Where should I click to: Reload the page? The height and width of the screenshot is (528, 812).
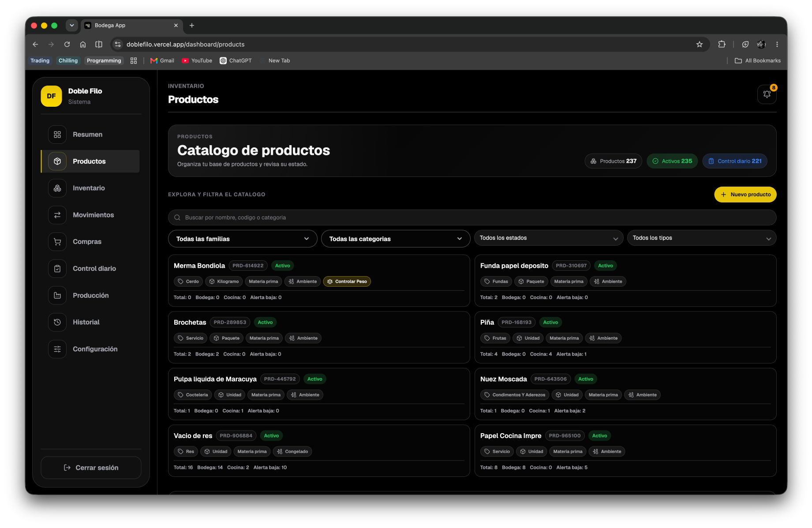pos(67,44)
